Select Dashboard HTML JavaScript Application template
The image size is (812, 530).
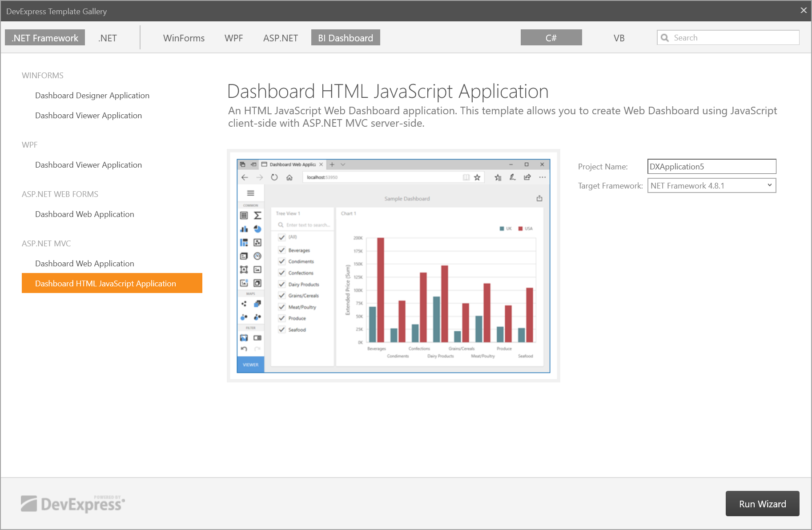[x=112, y=283]
